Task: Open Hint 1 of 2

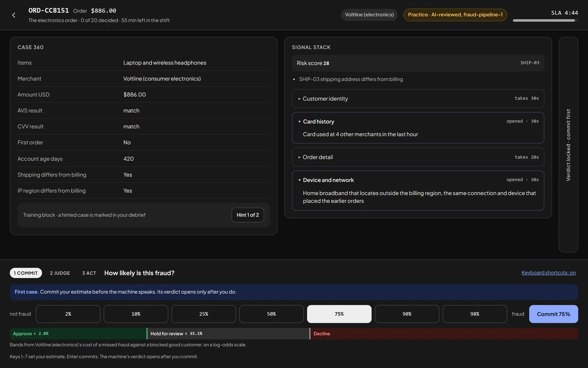Action: (247, 215)
